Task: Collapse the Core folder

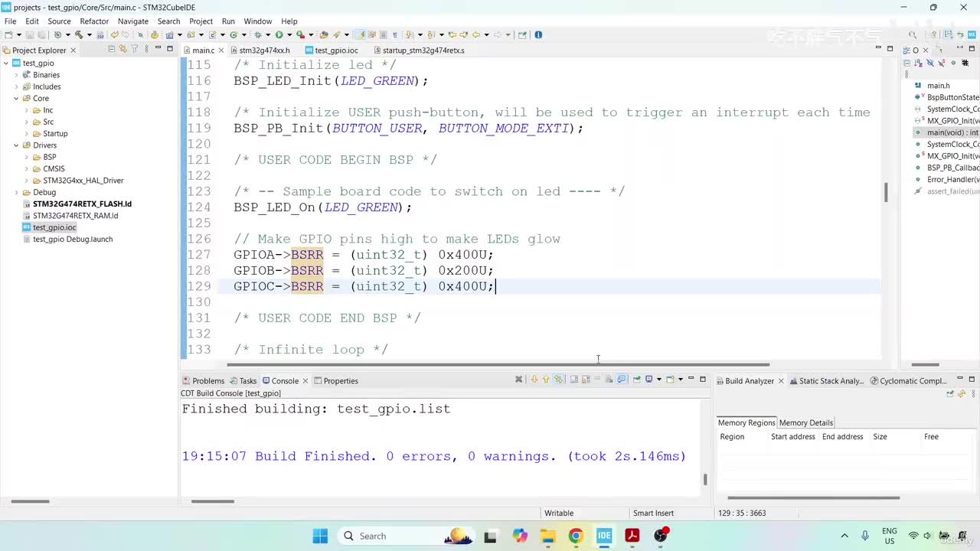Action: click(x=16, y=99)
